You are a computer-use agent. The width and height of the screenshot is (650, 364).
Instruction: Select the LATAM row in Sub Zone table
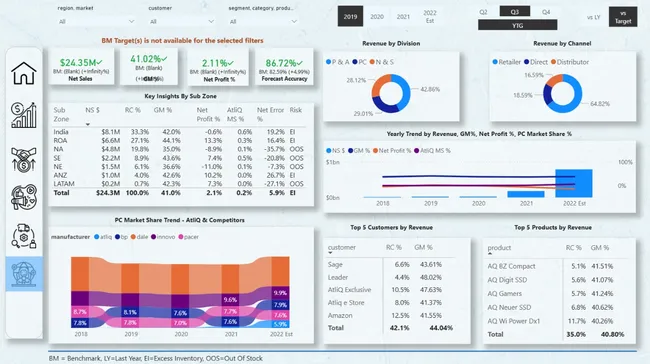pos(178,184)
